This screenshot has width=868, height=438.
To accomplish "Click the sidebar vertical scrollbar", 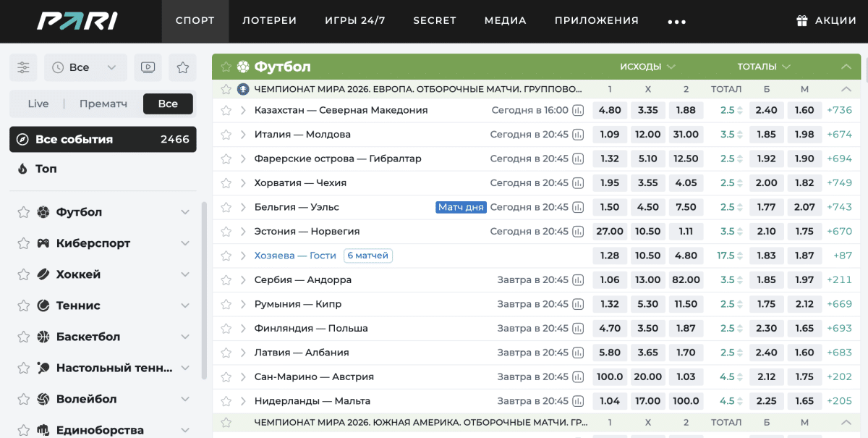I will pyautogui.click(x=204, y=291).
